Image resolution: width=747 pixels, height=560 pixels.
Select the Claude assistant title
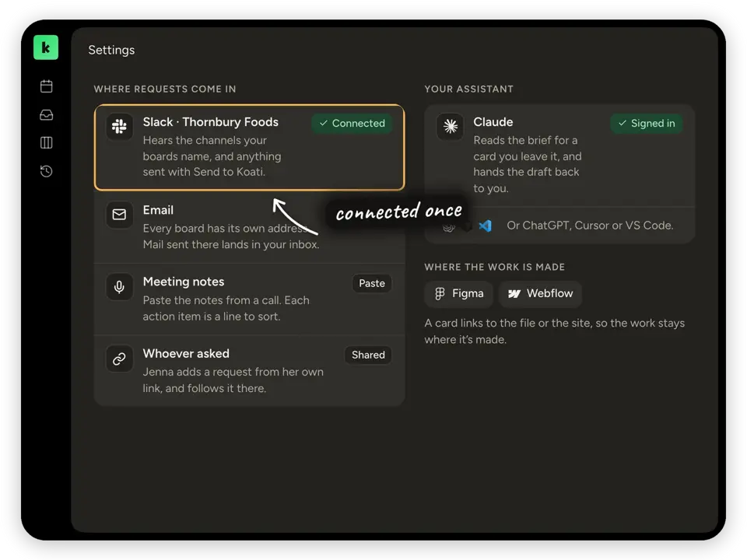493,122
